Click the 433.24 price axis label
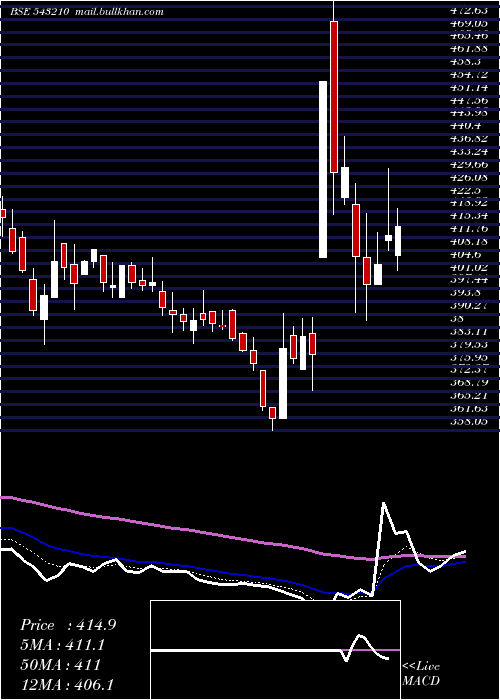 [x=468, y=152]
